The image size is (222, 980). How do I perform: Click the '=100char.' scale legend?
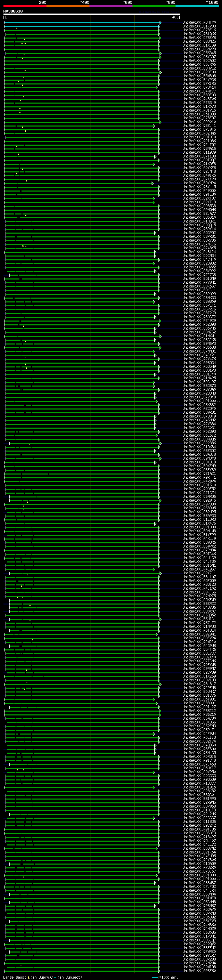click(169, 977)
